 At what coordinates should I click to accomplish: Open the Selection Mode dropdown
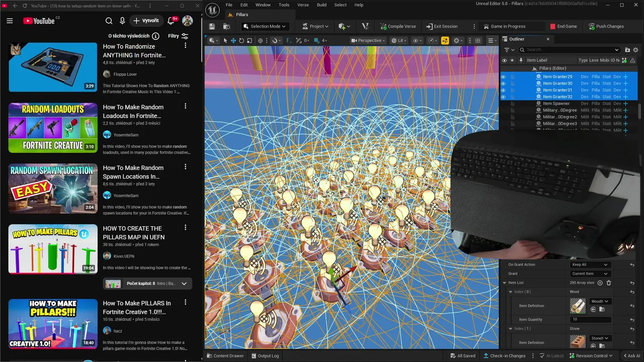[264, 26]
